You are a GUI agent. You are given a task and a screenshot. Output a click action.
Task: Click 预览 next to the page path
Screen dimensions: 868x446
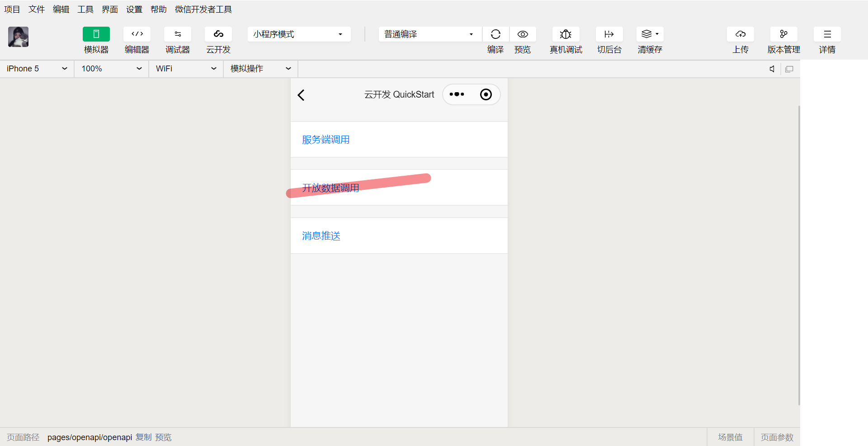coord(164,437)
